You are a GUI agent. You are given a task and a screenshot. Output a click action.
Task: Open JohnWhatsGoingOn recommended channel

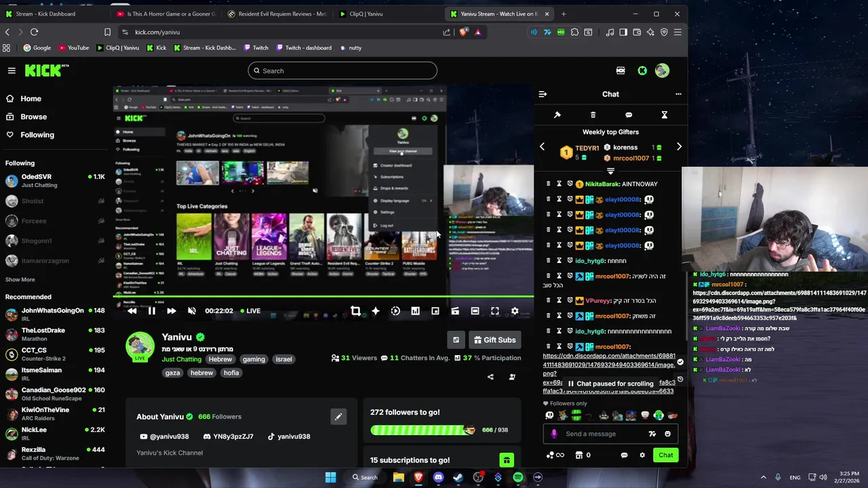tap(54, 314)
